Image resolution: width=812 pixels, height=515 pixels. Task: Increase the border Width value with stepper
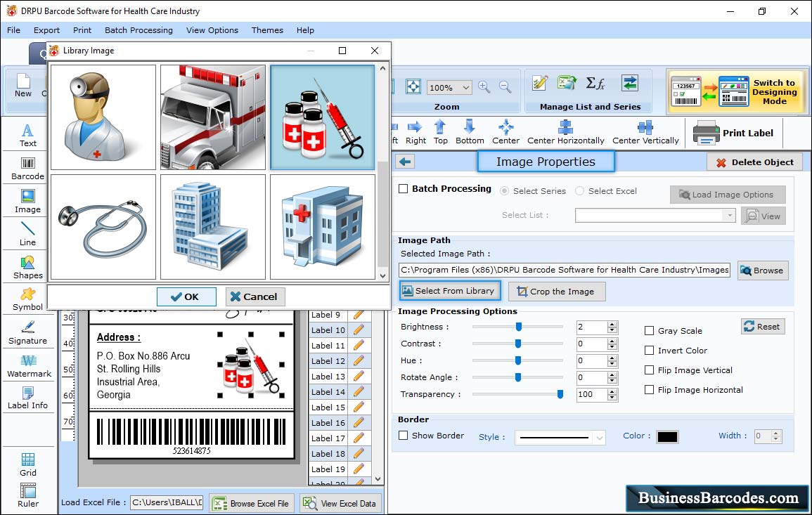tap(775, 433)
